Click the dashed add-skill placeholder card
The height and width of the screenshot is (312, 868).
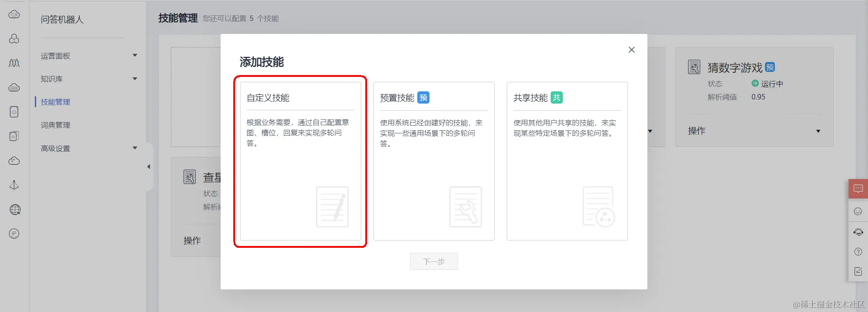click(196, 97)
